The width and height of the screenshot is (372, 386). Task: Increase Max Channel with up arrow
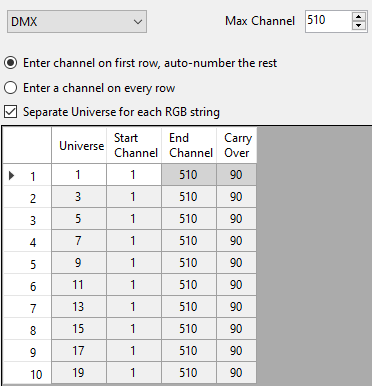358,17
